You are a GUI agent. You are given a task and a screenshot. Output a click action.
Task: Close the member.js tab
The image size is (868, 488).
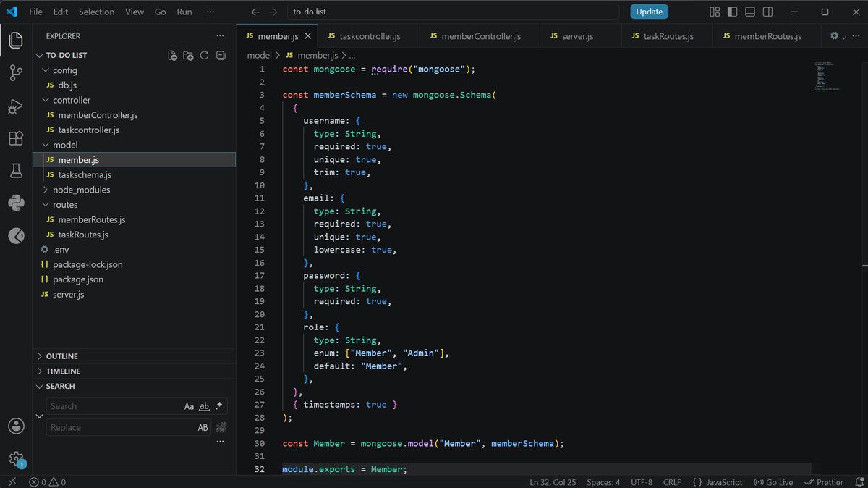coord(307,36)
